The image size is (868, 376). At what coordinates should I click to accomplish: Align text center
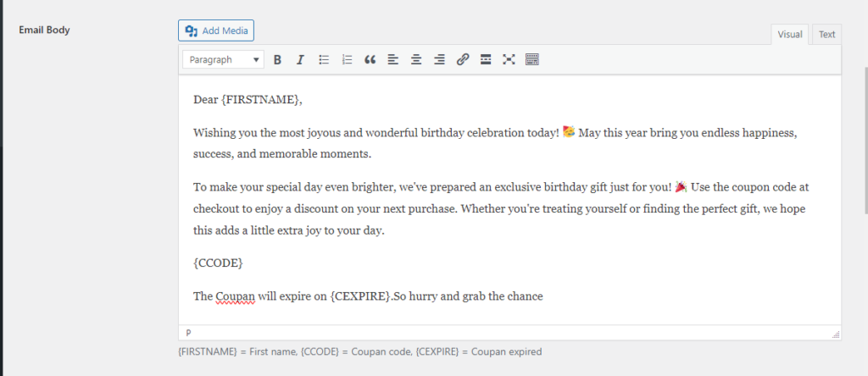click(416, 60)
